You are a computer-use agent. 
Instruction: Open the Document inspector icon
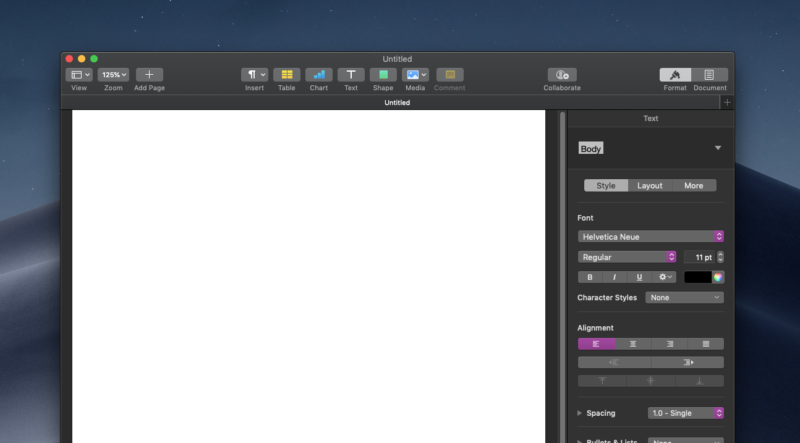tap(710, 75)
